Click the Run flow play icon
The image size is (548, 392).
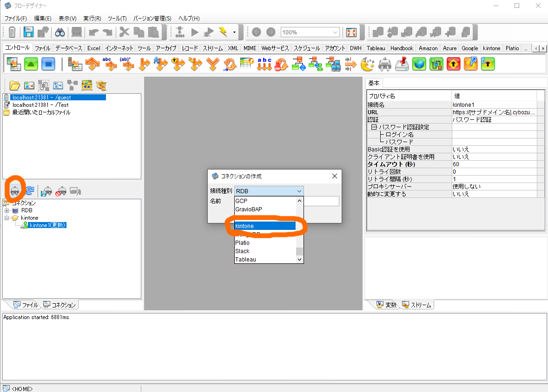(x=195, y=33)
